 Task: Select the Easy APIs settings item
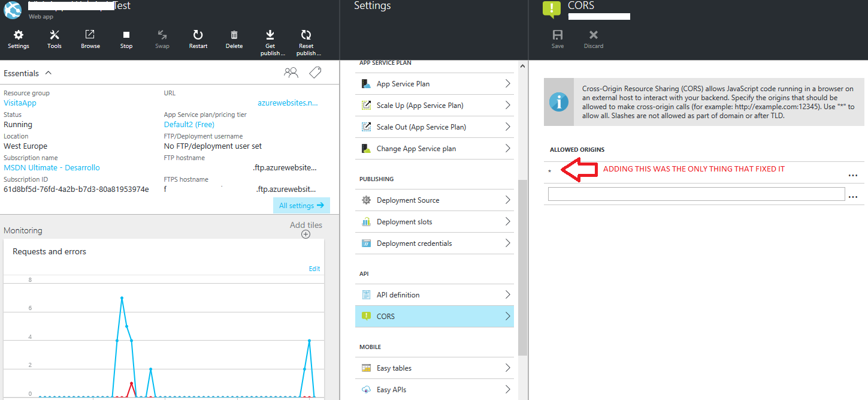coord(434,390)
